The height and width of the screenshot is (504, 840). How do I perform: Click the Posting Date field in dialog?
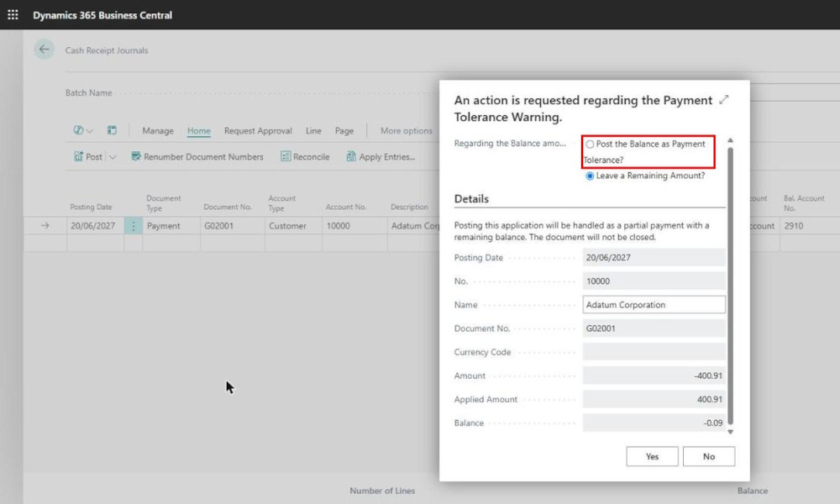[x=654, y=258]
